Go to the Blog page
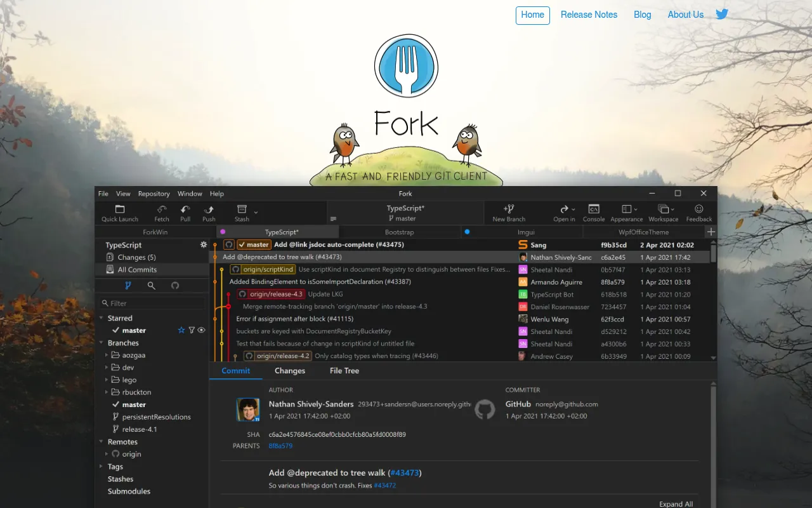 (643, 15)
